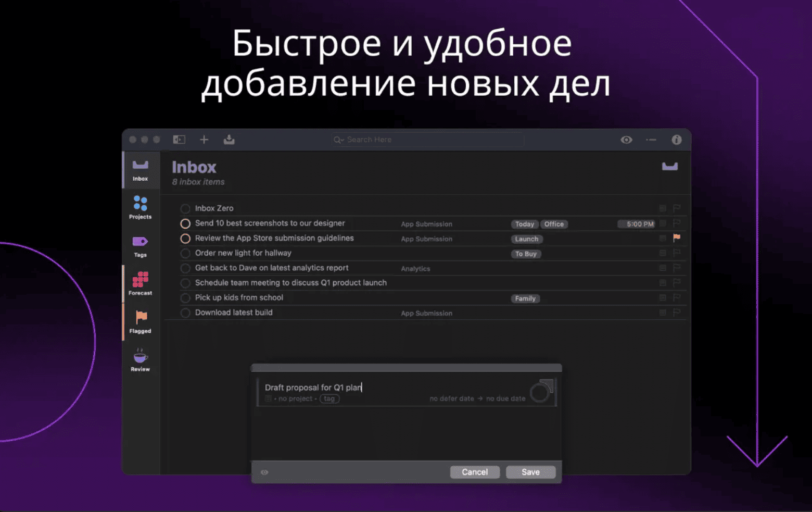The width and height of the screenshot is (812, 512).
Task: Complete the 'Inbox Zero' task circle
Action: coord(185,209)
